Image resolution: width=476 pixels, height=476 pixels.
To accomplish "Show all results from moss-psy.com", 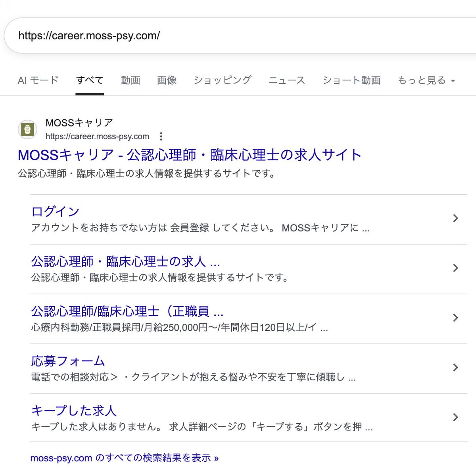I will pos(124,458).
